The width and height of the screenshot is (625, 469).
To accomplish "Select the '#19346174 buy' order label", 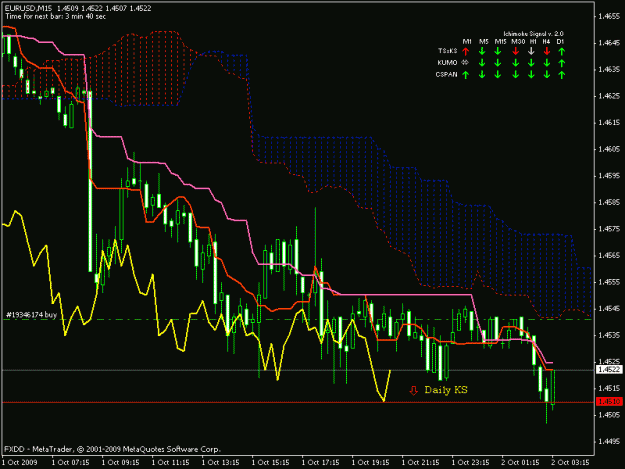I will point(31,315).
